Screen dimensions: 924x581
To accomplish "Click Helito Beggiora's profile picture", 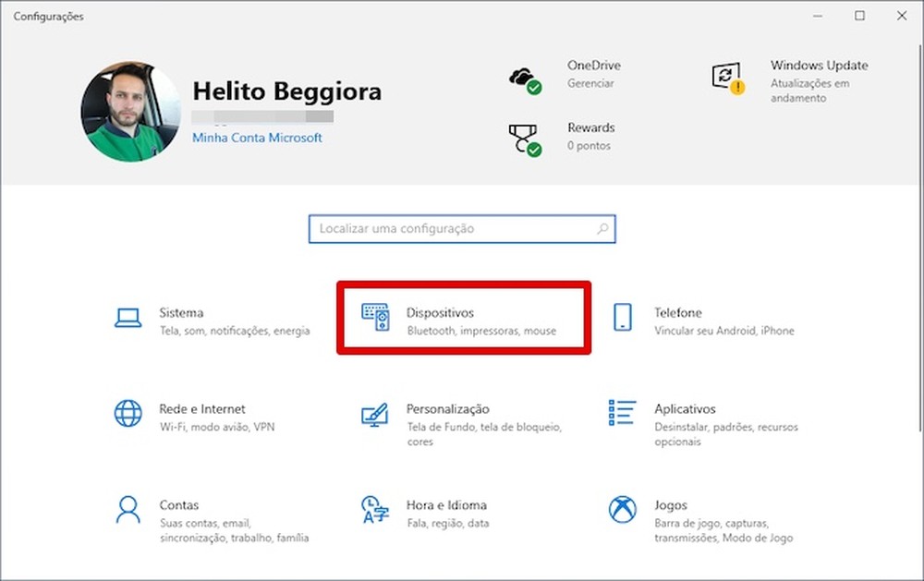I will 130,109.
